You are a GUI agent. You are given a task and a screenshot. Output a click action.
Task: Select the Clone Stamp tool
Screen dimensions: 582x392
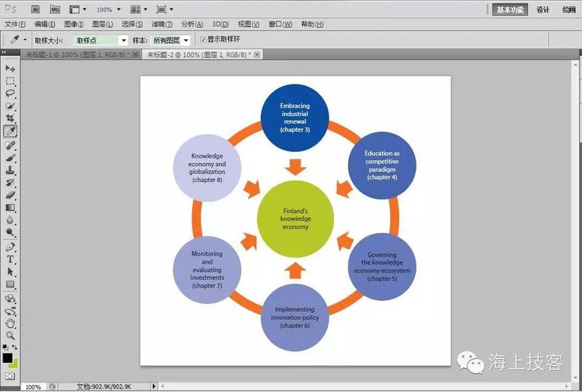pos(10,170)
